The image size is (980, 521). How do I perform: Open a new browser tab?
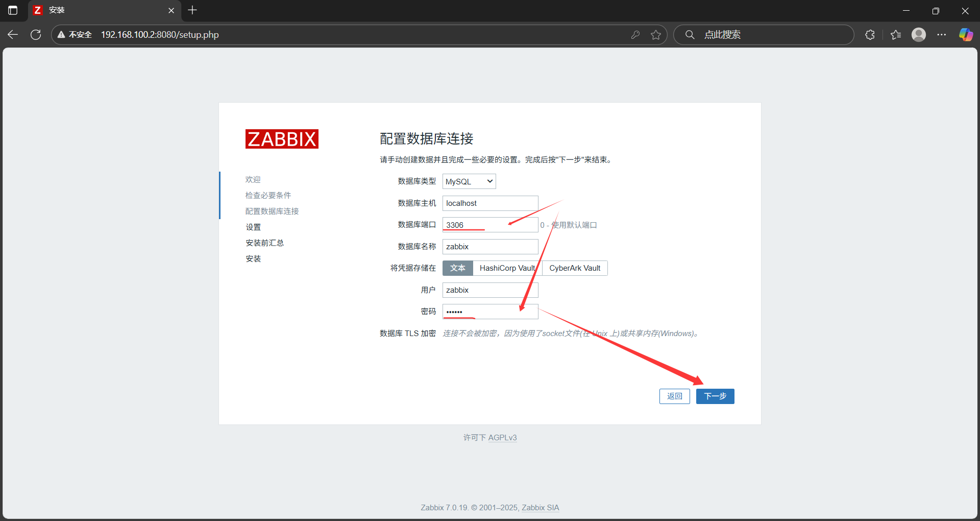click(192, 10)
